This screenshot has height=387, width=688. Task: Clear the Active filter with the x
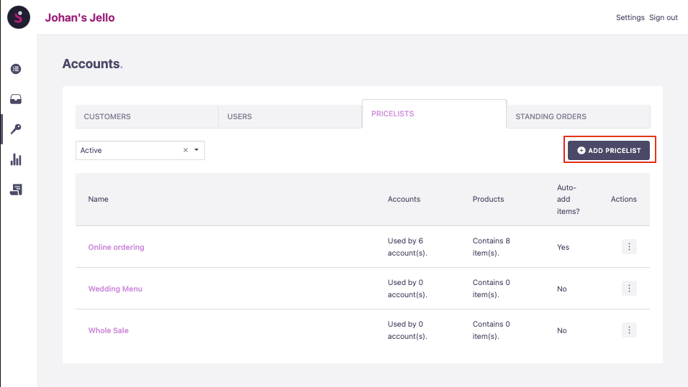pos(186,150)
